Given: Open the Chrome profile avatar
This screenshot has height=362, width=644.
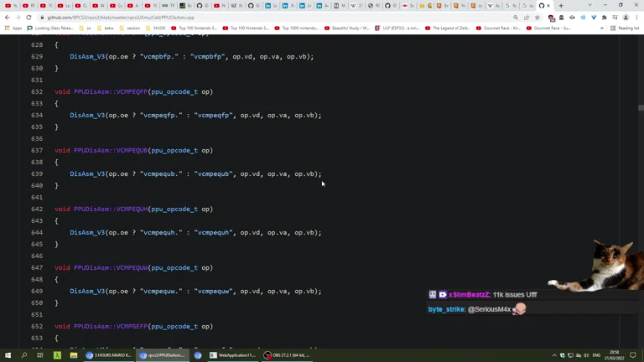Looking at the screenshot, I should (x=626, y=17).
